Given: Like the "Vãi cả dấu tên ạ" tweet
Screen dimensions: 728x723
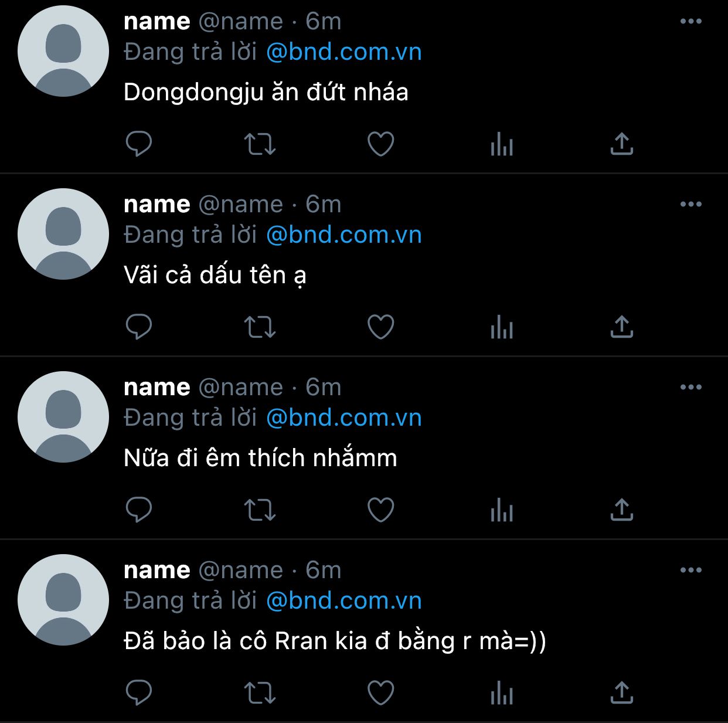Looking at the screenshot, I should point(380,327).
